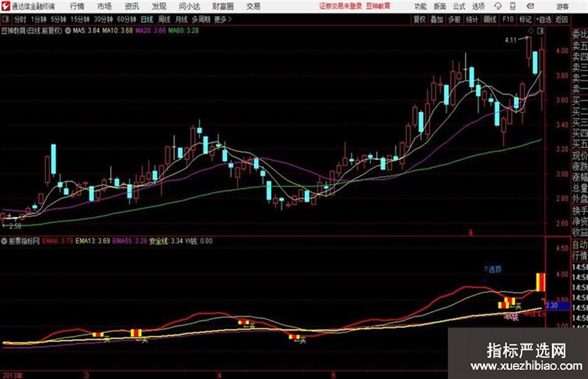The height and width of the screenshot is (379, 588).
Task: Open the F10 company info button
Action: point(508,19)
